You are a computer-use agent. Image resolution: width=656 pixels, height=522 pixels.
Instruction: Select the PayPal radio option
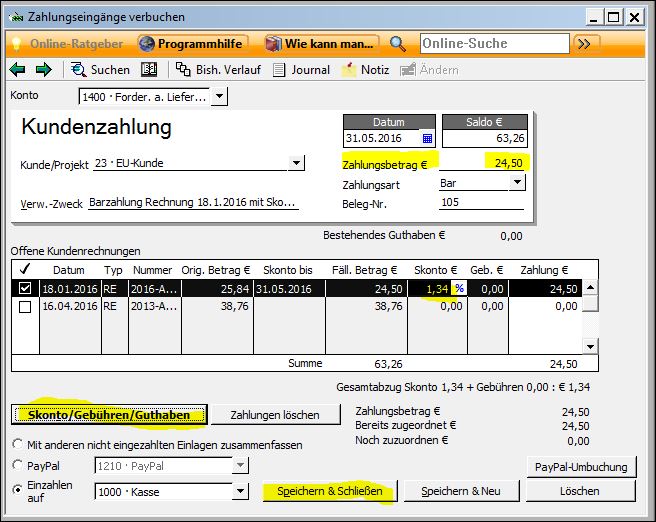click(18, 465)
